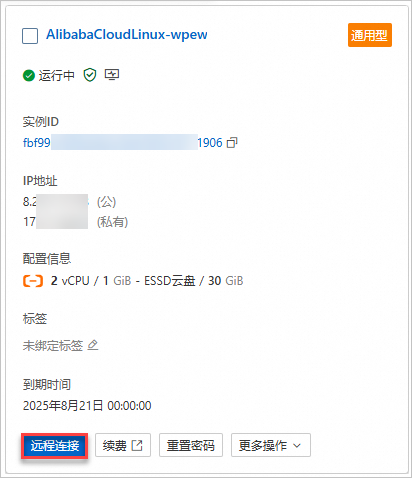Click the private IP address marked 私有
The image size is (412, 478).
(55, 221)
